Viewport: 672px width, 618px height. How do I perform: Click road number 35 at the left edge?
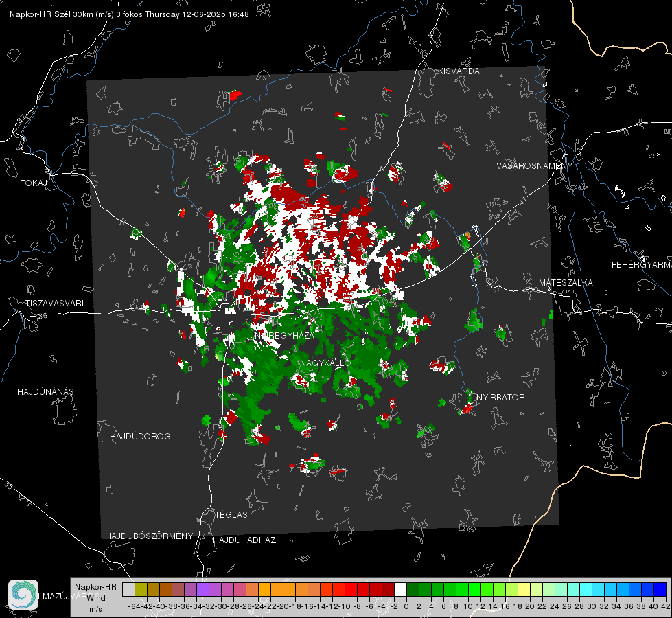coord(8,485)
